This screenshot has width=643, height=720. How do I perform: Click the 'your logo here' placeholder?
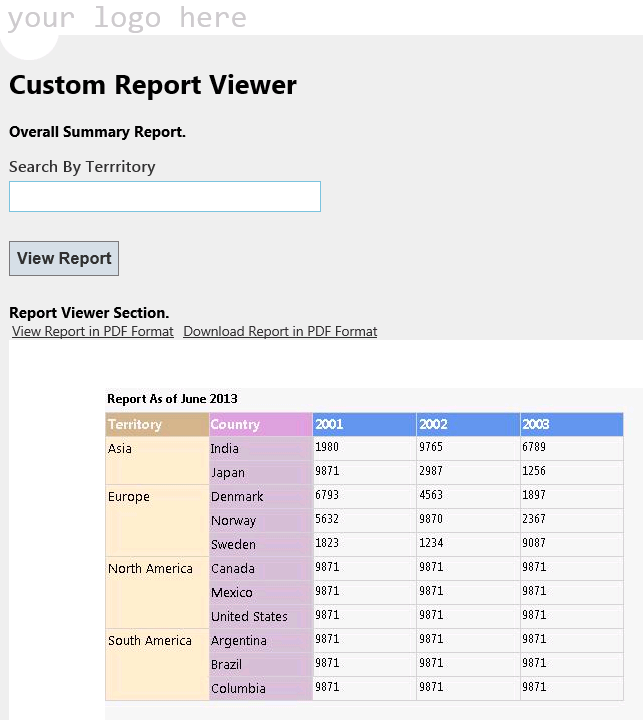click(x=127, y=17)
